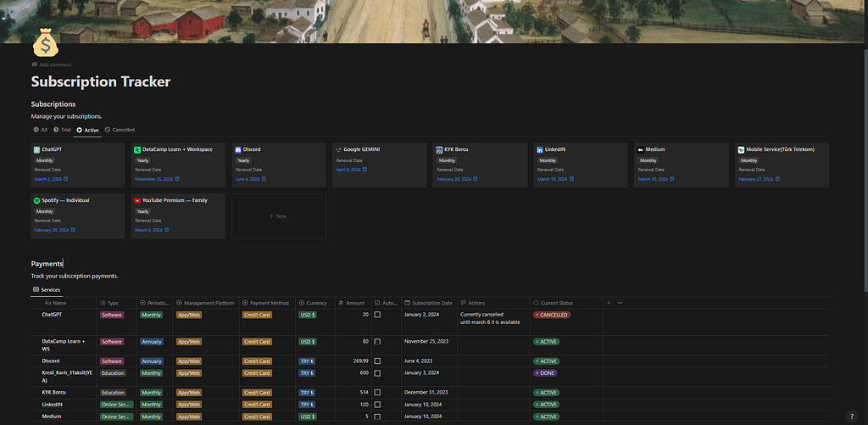Tick the Auto checkbox in Discord row
This screenshot has width=868, height=425.
click(377, 361)
